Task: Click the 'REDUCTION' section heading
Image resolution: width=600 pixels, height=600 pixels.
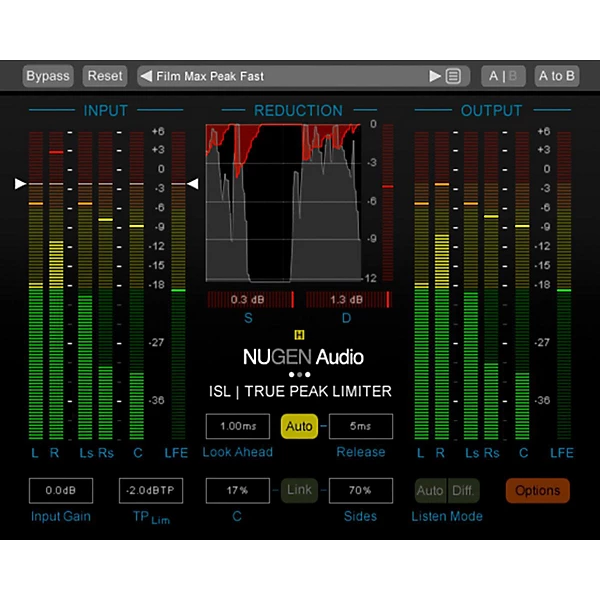Action: [x=298, y=111]
